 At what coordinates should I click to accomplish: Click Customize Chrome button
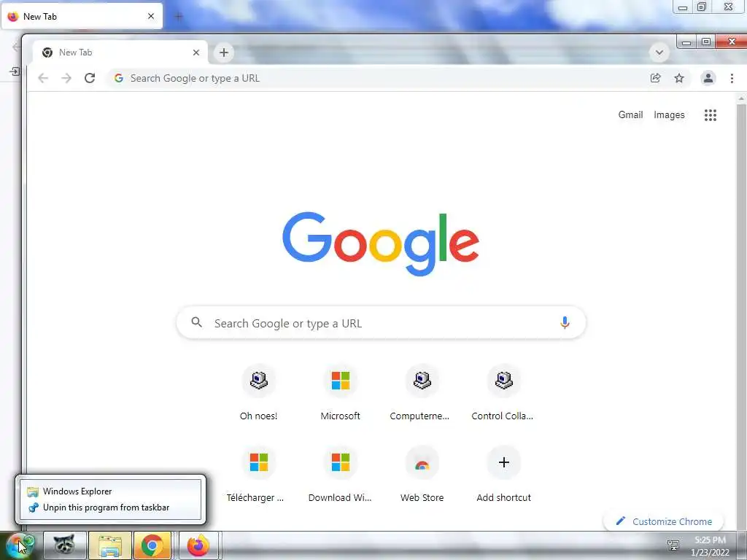coord(664,521)
